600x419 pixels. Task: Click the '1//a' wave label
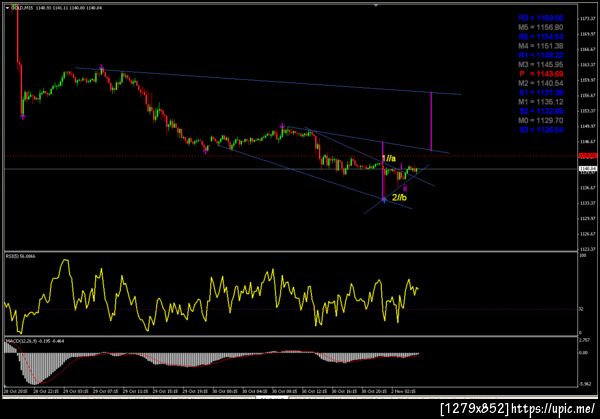point(389,158)
